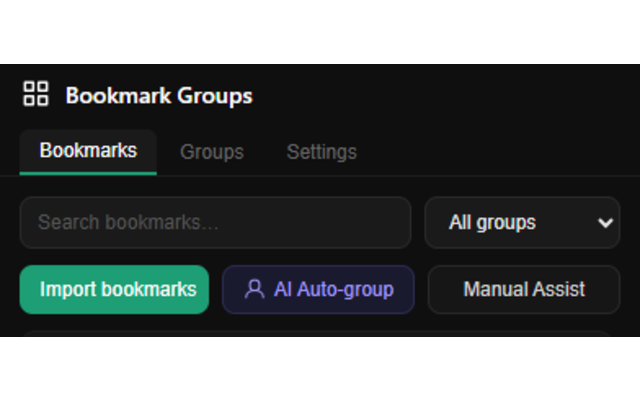Click the All groups label text
The image size is (640, 400).
coord(492,223)
